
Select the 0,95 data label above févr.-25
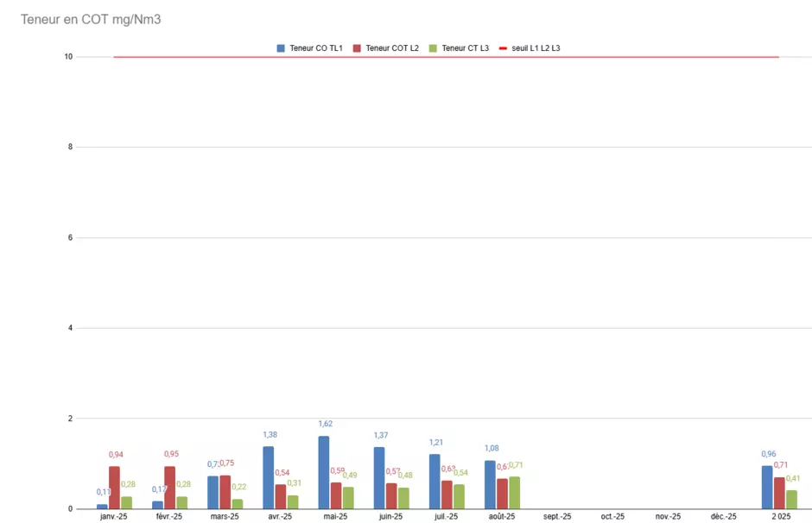tap(171, 454)
